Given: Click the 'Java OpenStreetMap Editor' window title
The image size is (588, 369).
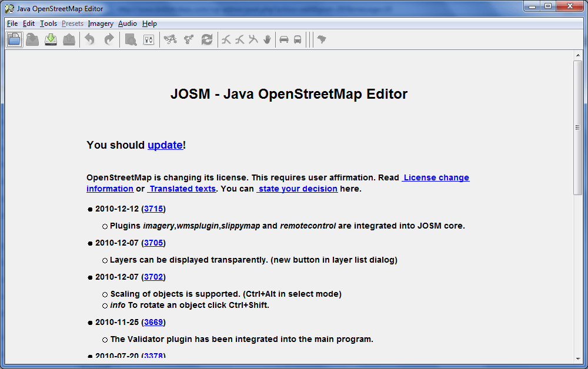Looking at the screenshot, I should coord(60,9).
